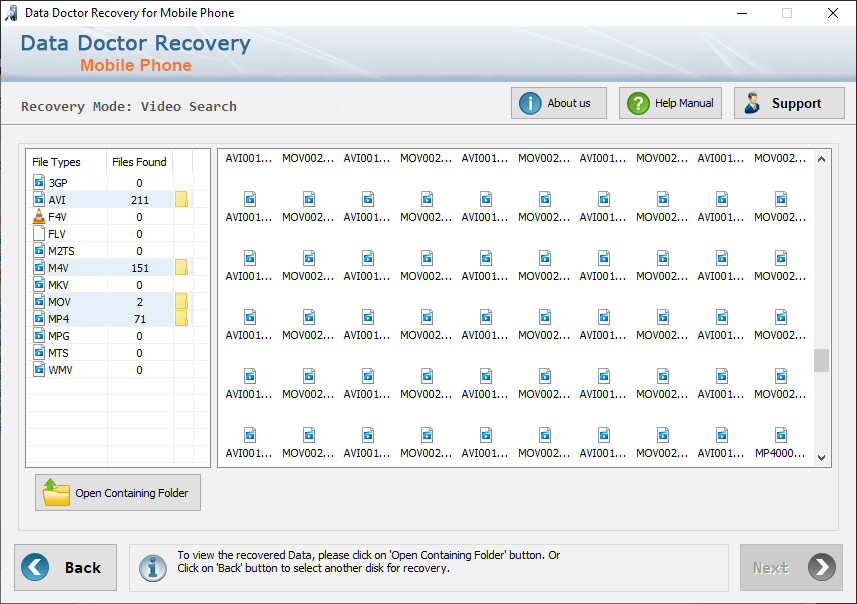The width and height of the screenshot is (857, 604).
Task: Select the blank FLV file icon
Action: pos(39,233)
